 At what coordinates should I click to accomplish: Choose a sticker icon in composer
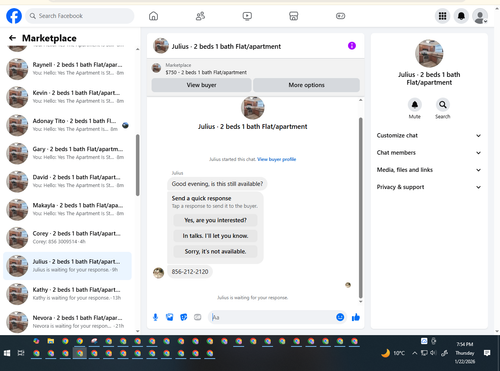[x=184, y=317]
